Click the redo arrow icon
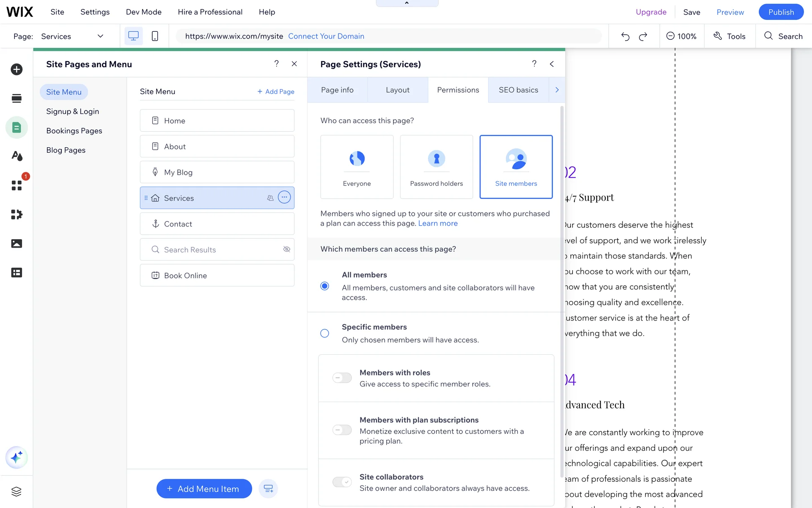The width and height of the screenshot is (812, 508). coord(643,36)
